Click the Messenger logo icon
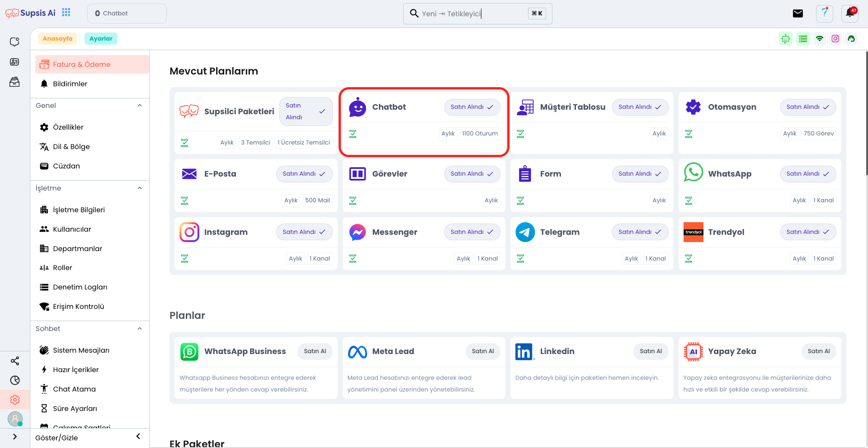 coord(357,232)
